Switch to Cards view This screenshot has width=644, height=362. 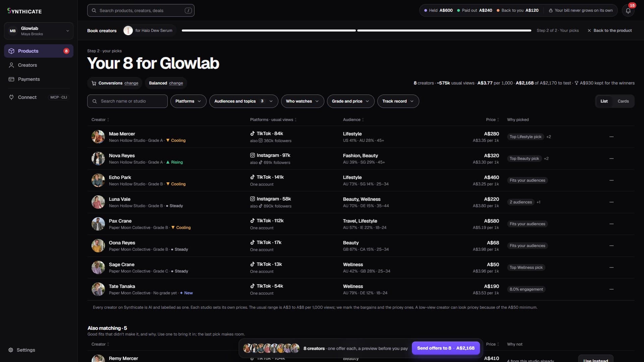[x=623, y=101]
